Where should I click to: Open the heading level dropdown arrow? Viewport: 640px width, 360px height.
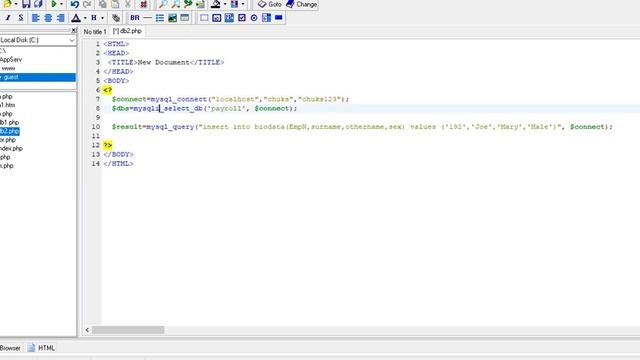coord(102,18)
